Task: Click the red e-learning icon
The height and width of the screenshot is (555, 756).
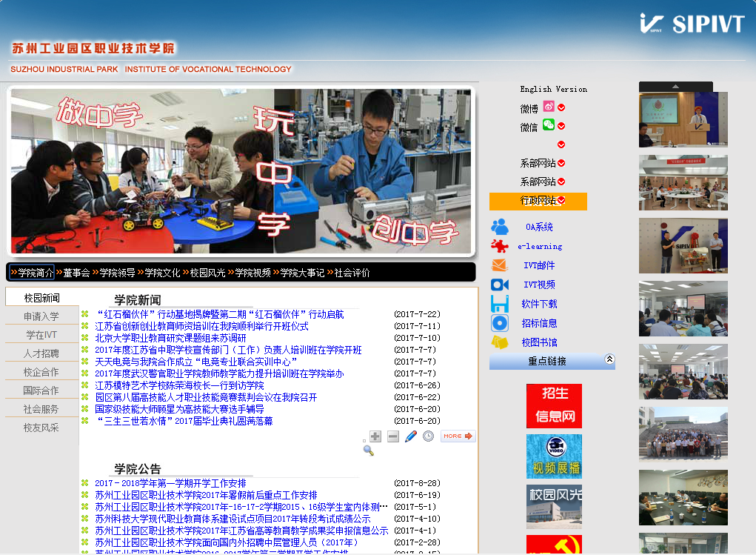Action: 500,246
